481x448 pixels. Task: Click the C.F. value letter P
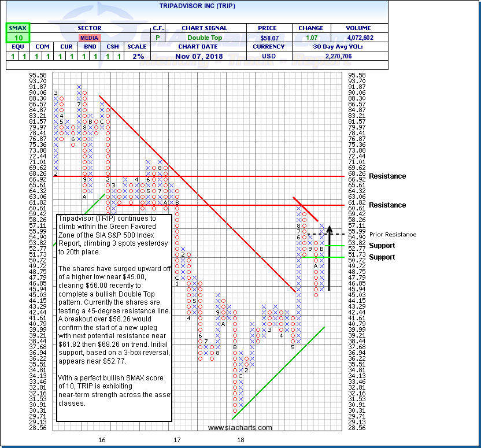click(158, 38)
